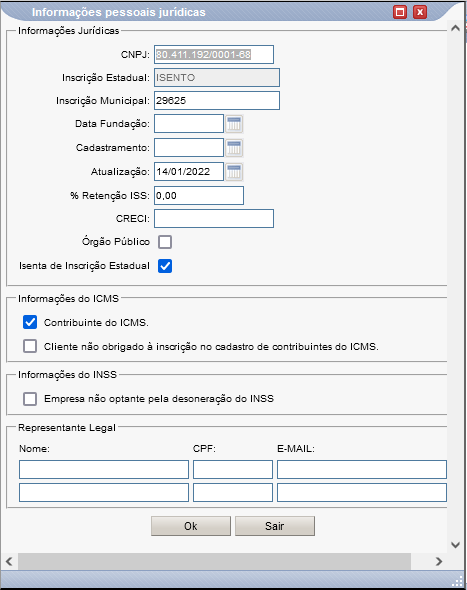Click first Representante Legal CPF field
Image resolution: width=467 pixels, height=590 pixels.
(233, 469)
